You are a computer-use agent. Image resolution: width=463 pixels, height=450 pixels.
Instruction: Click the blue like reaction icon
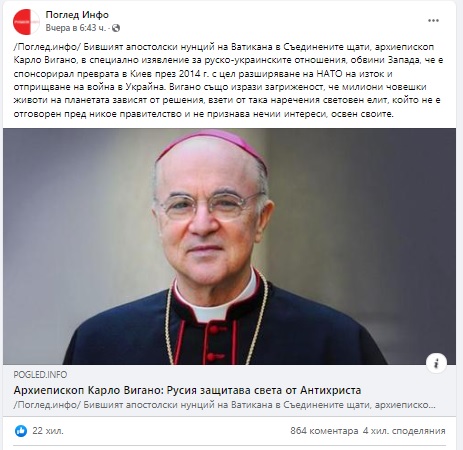[21, 431]
